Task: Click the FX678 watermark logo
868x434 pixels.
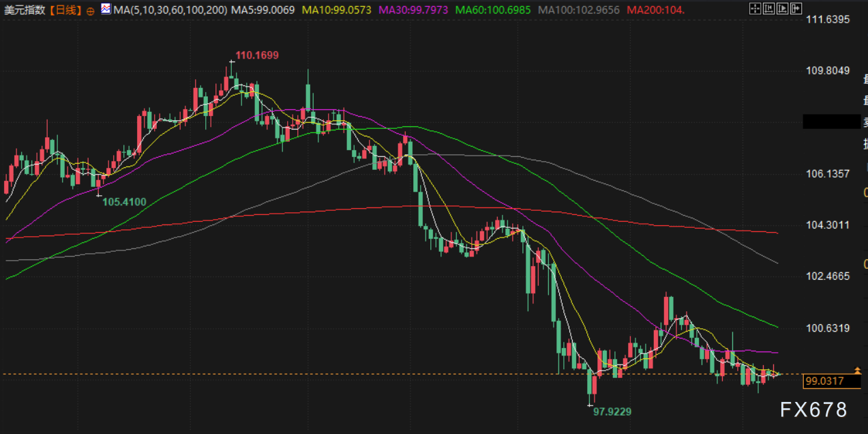Action: pyautogui.click(x=813, y=409)
